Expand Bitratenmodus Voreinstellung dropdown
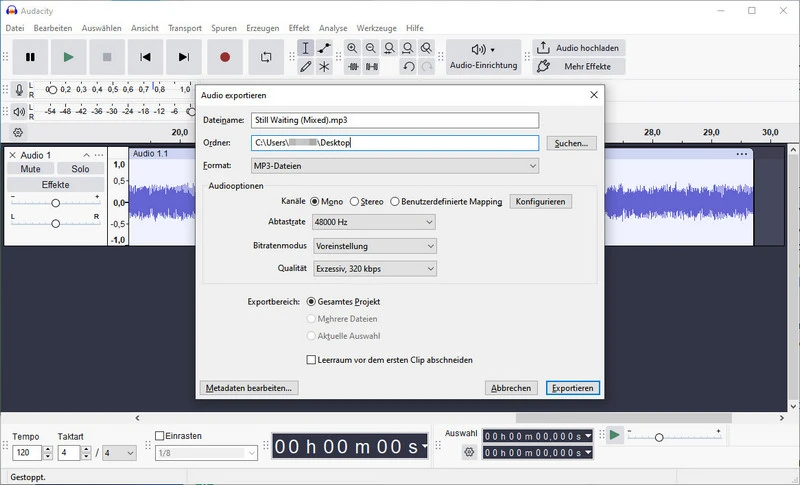Viewport: 800px width, 485px height. coord(375,246)
